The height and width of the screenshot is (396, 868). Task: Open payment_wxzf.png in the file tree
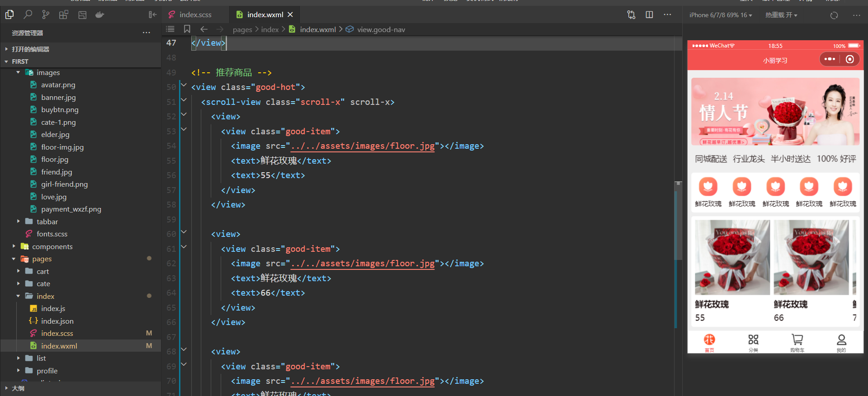71,209
